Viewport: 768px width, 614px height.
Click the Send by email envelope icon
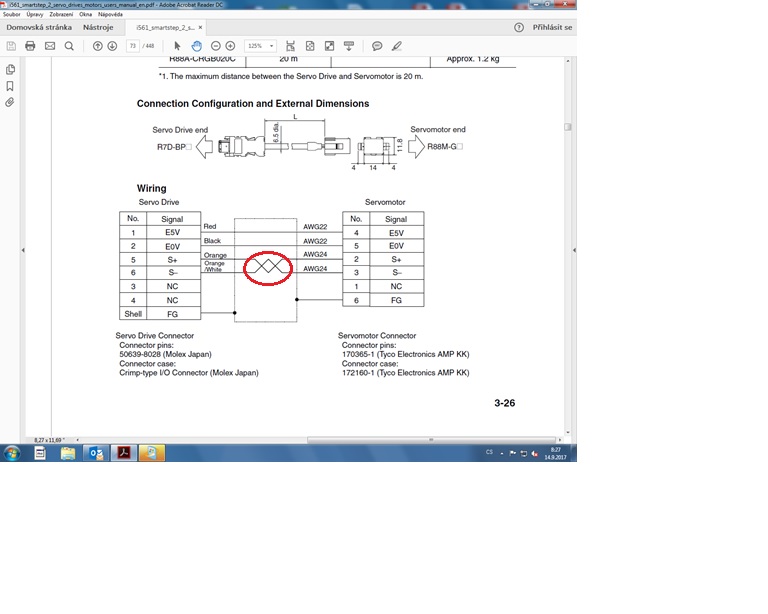(x=50, y=46)
